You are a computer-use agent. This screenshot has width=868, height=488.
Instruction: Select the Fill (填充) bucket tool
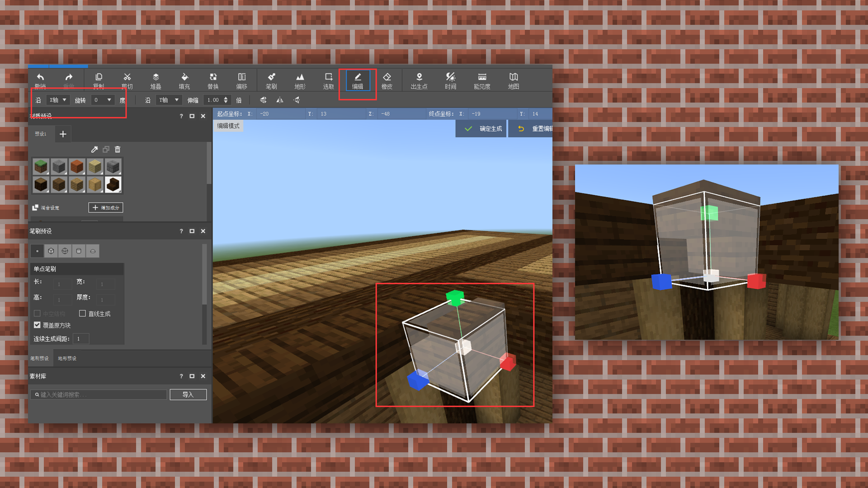click(184, 80)
